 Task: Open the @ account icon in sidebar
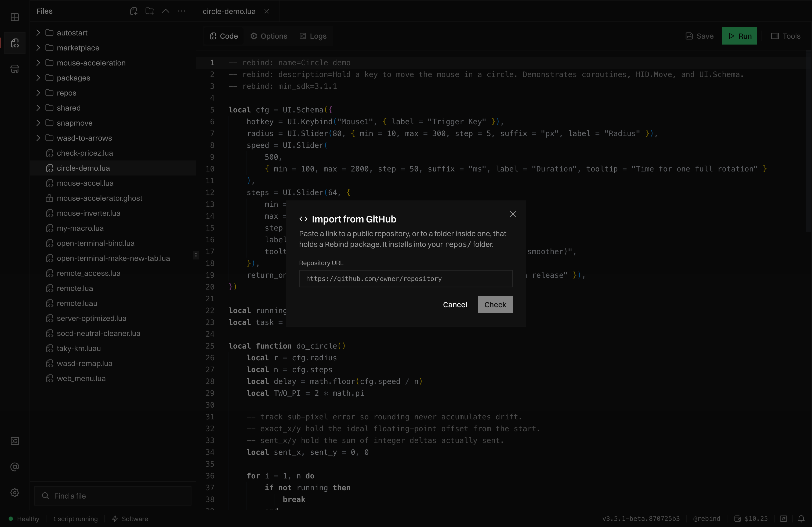[15, 467]
